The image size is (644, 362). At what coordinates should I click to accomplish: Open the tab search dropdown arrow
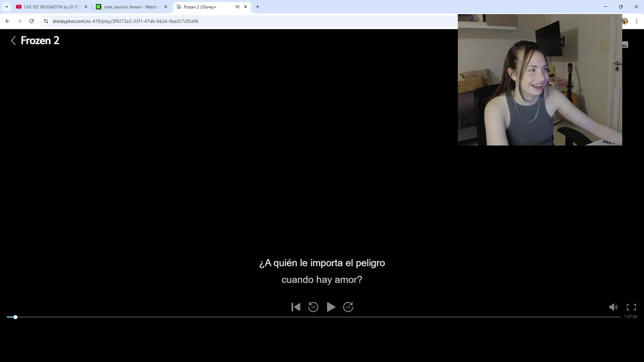pos(7,7)
